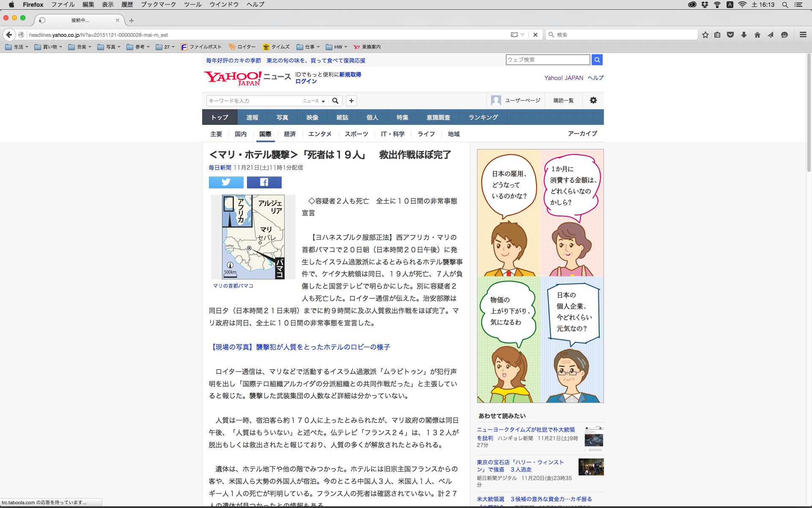
Task: Select the 経済 news category
Action: (290, 134)
